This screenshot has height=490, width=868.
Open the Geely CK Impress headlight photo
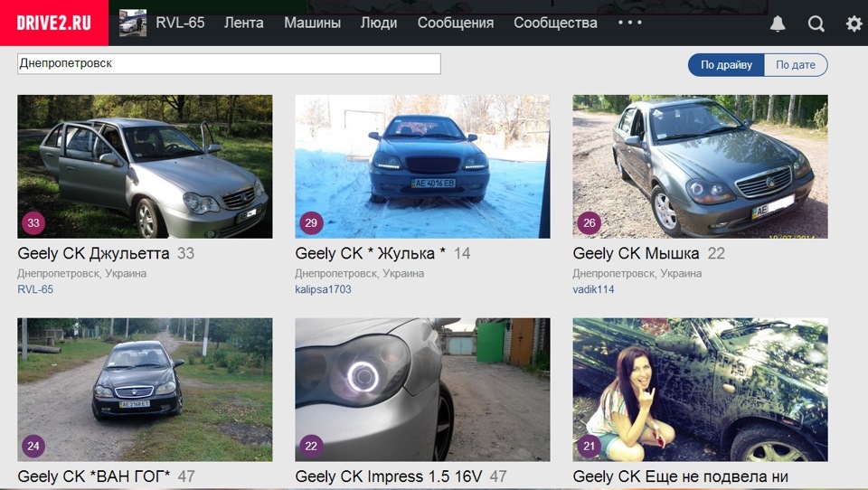click(x=422, y=390)
